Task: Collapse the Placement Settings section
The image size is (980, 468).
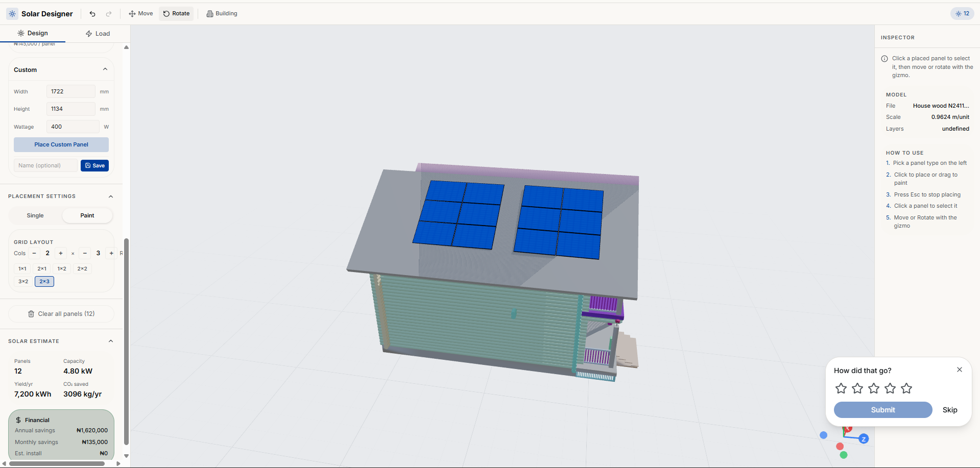Action: [x=111, y=196]
